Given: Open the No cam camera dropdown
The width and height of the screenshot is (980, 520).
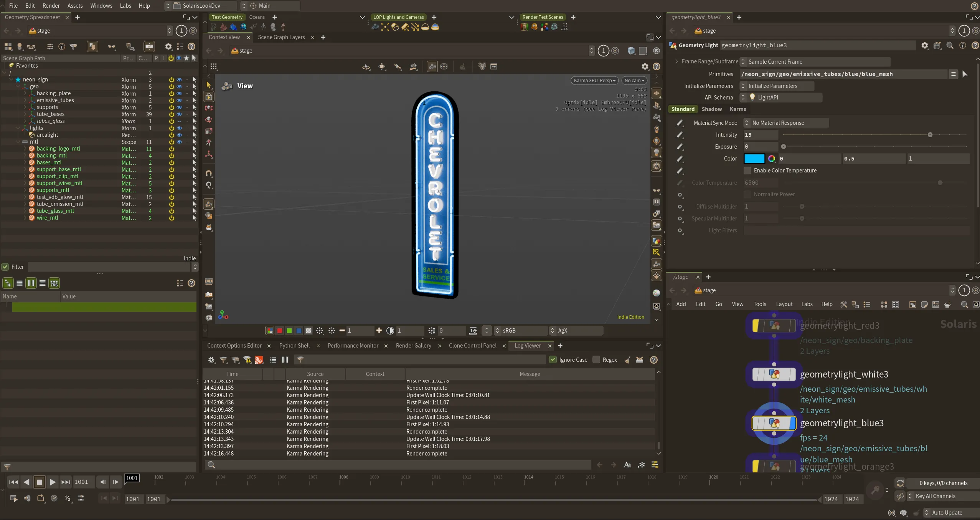Looking at the screenshot, I should 634,81.
